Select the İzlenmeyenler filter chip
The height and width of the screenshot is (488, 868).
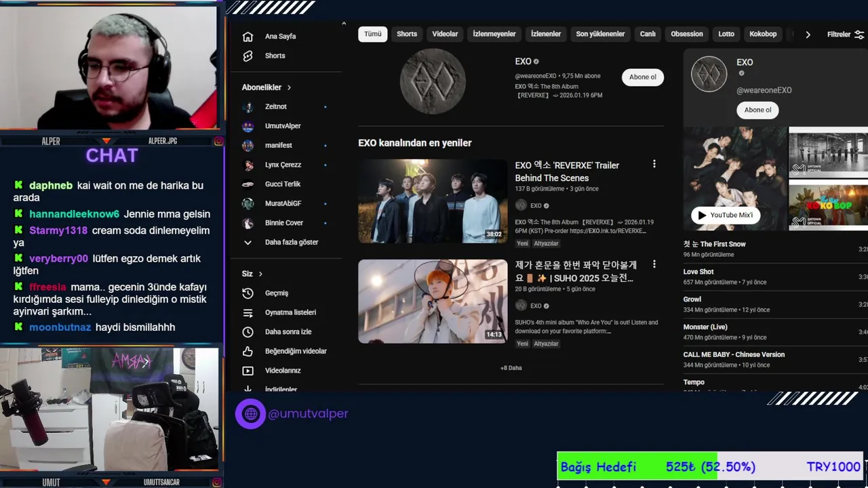pyautogui.click(x=494, y=34)
